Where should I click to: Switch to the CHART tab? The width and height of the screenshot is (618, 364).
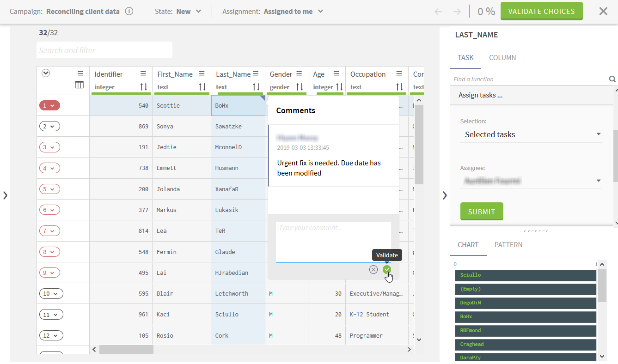click(468, 245)
